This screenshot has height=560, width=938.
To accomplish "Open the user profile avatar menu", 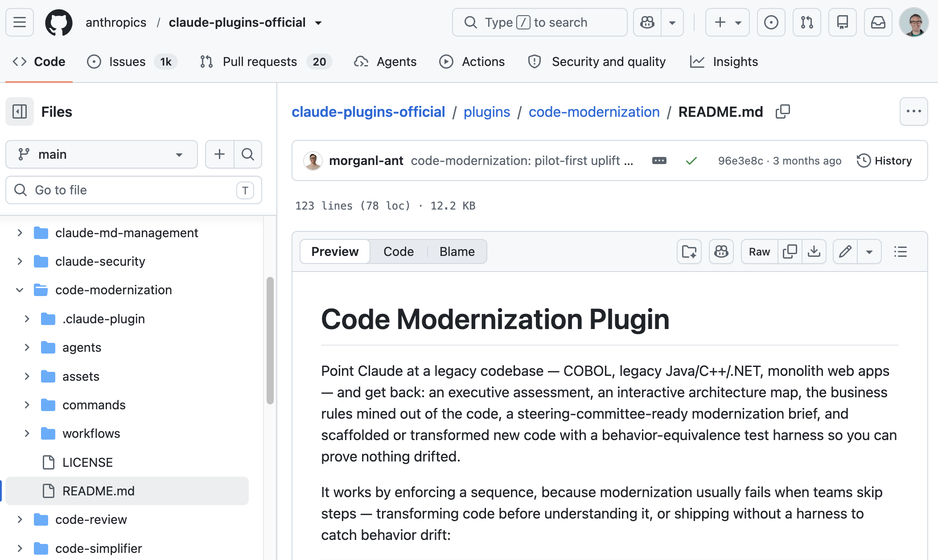I will tap(914, 22).
